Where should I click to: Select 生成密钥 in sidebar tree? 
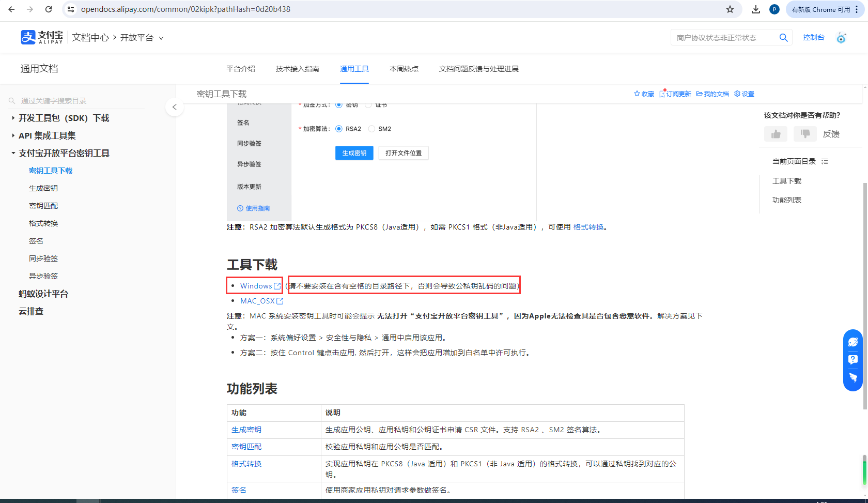pos(43,188)
